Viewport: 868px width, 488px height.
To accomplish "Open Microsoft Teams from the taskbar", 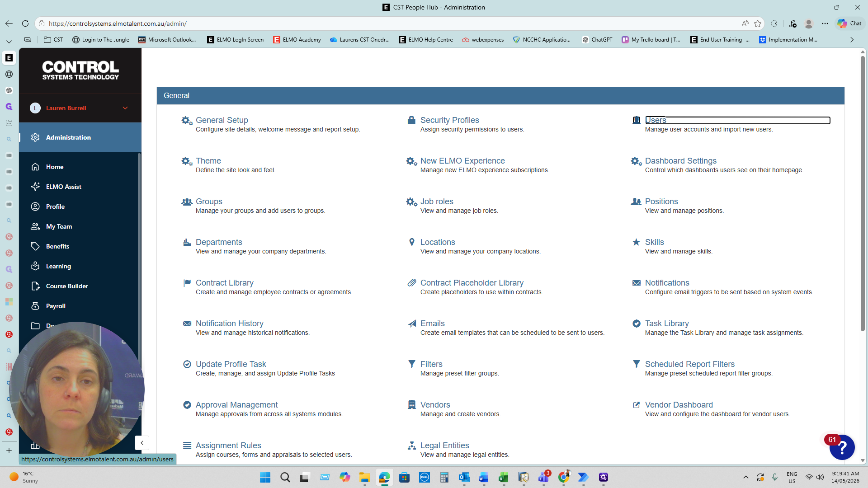I will [543, 477].
